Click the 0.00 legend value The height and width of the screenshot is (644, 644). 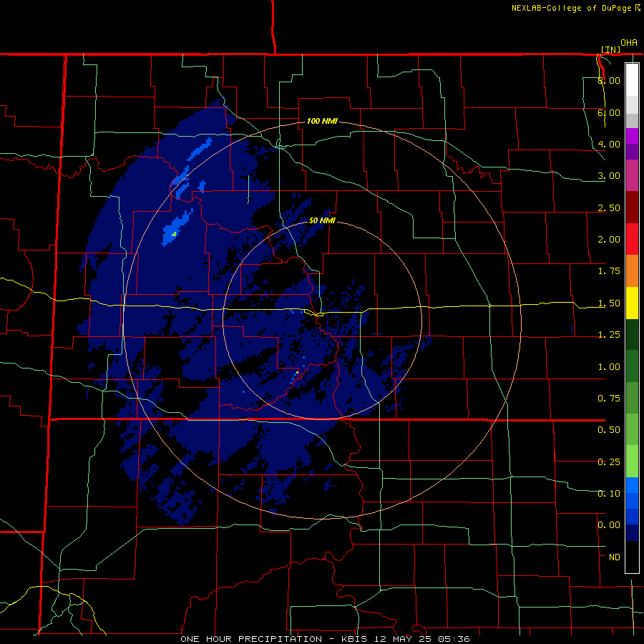[x=609, y=525]
